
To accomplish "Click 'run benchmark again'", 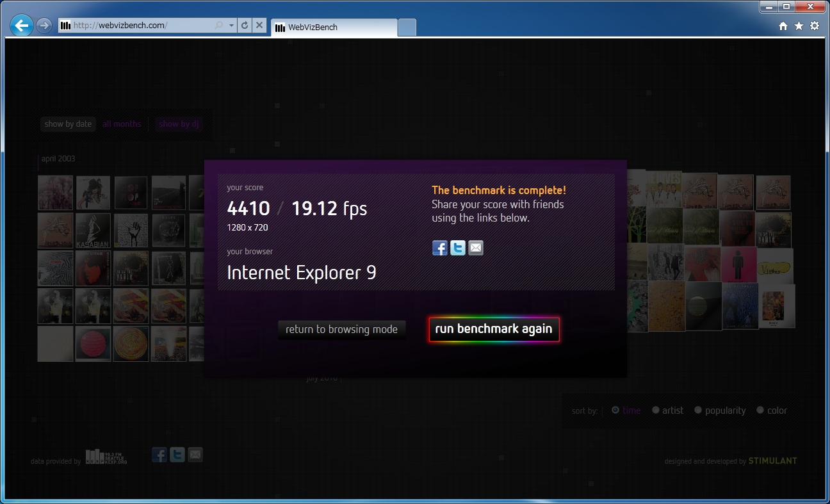I will point(494,329).
